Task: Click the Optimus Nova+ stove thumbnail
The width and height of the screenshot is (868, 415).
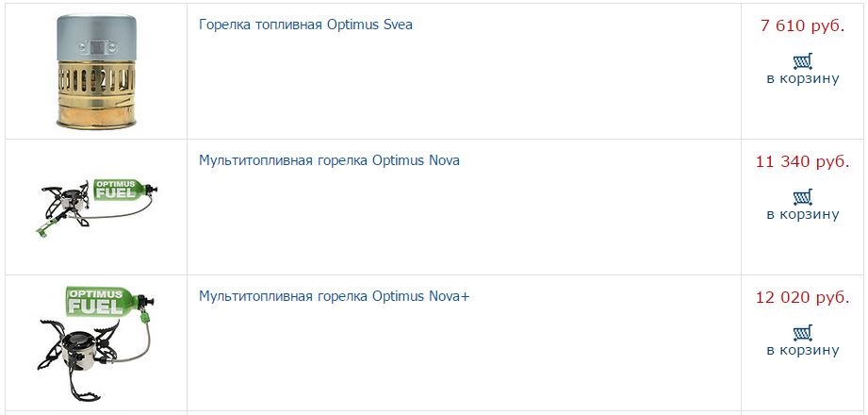Action: [x=94, y=342]
